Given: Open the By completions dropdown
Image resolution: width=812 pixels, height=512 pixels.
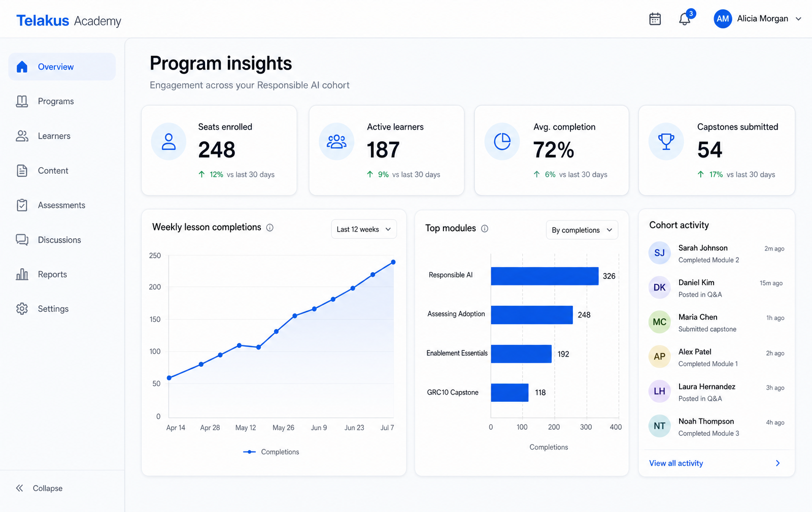Looking at the screenshot, I should click(582, 230).
